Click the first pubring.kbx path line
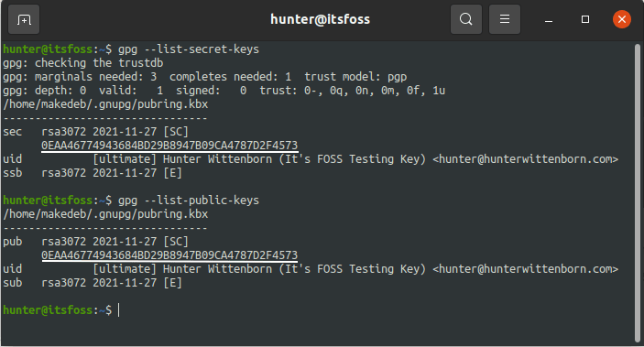Image resolution: width=644 pixels, height=347 pixels. pos(105,104)
